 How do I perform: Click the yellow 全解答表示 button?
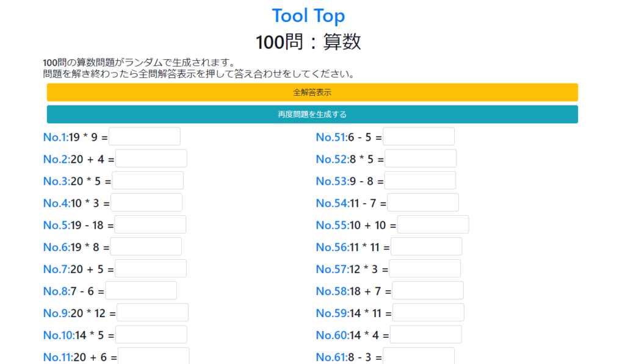pyautogui.click(x=312, y=93)
